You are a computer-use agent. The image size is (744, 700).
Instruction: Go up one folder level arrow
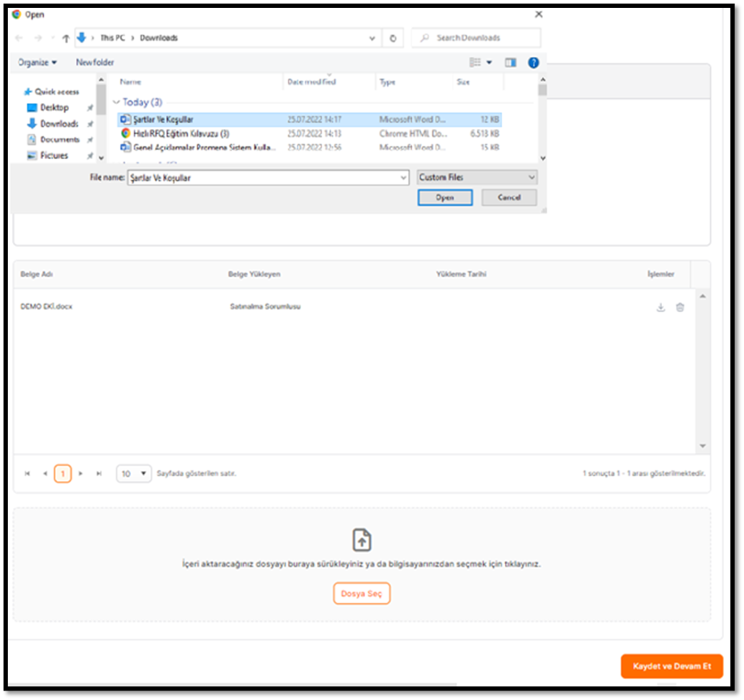click(66, 38)
